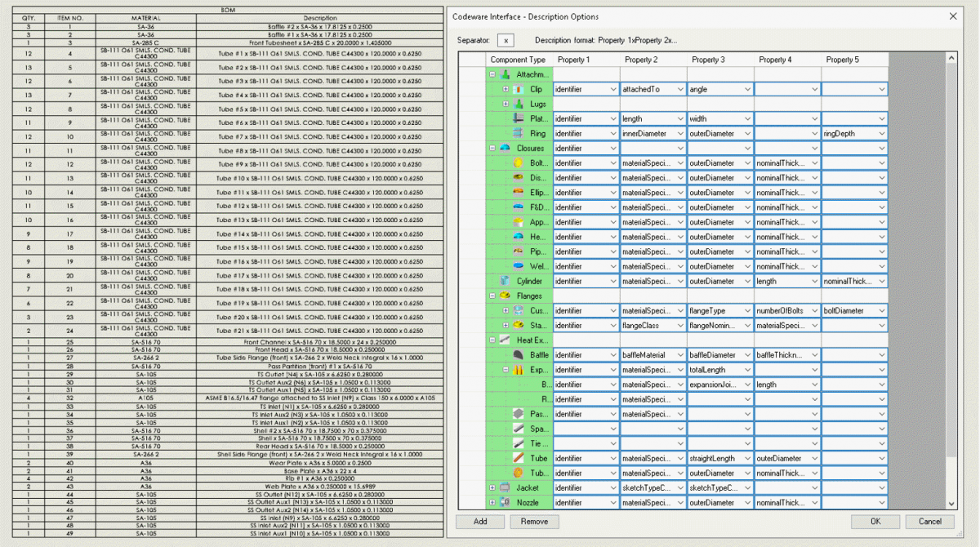Collapse the Closures component group
This screenshot has height=547, width=980.
[494, 148]
